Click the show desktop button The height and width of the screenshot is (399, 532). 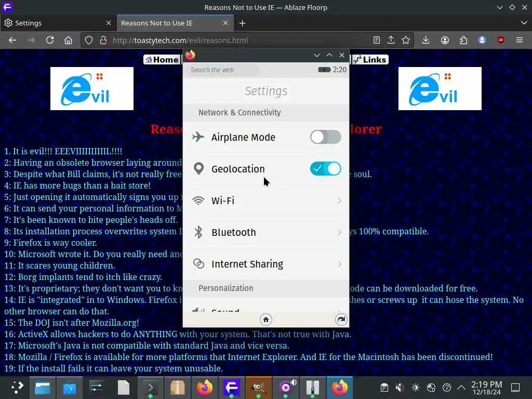[x=515, y=387]
